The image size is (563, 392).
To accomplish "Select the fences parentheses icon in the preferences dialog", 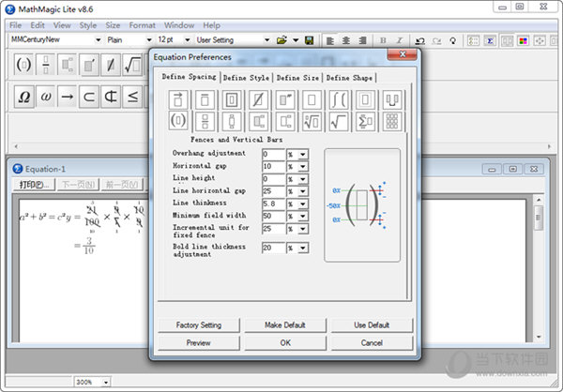I will 178,121.
